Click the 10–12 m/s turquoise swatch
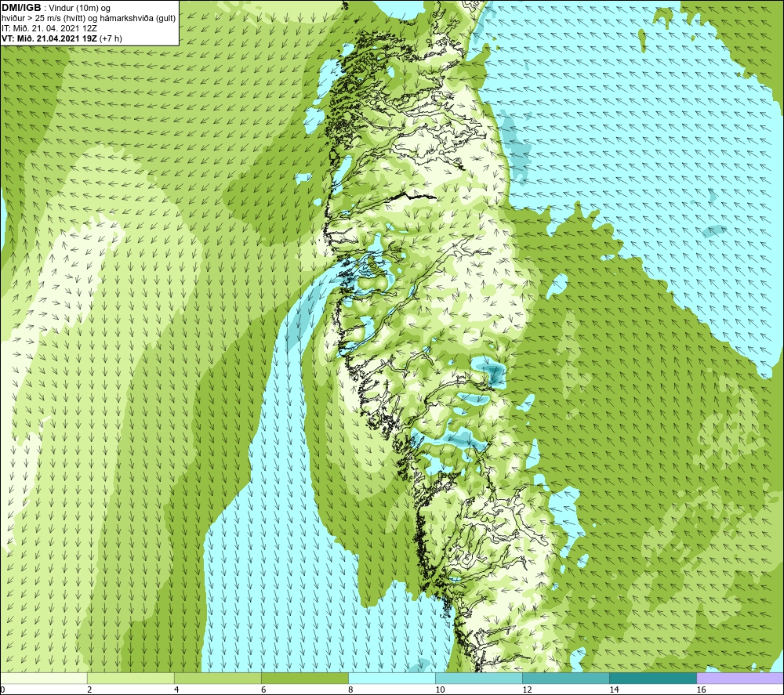This screenshot has height=695, width=784. (x=478, y=678)
